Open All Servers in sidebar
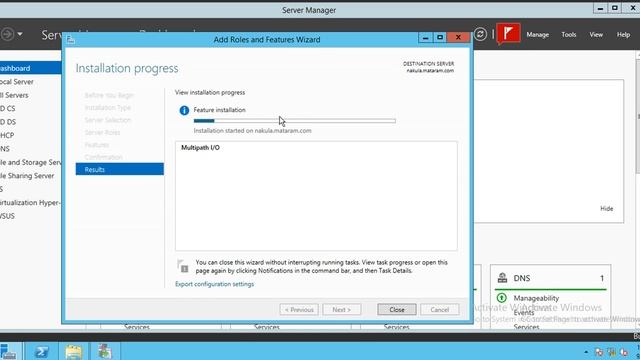The height and width of the screenshot is (360, 640). [x=14, y=95]
